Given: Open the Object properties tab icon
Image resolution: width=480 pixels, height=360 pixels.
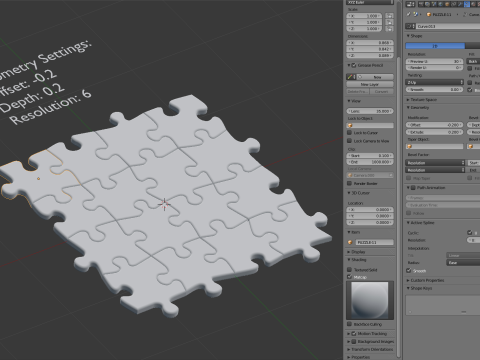Looking at the screenshot, I should 447,4.
